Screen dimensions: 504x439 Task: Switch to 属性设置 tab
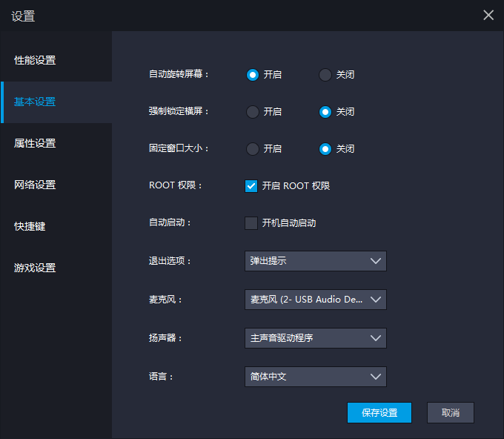click(35, 143)
